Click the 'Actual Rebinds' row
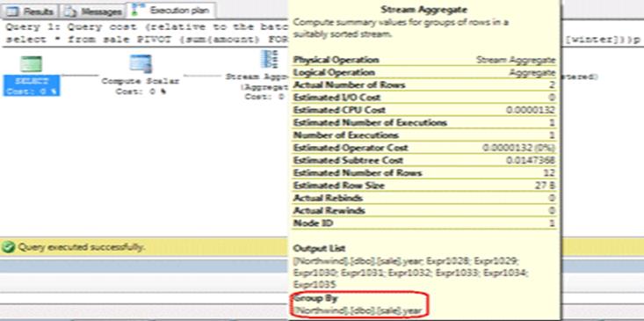The image size is (644, 321). point(424,198)
